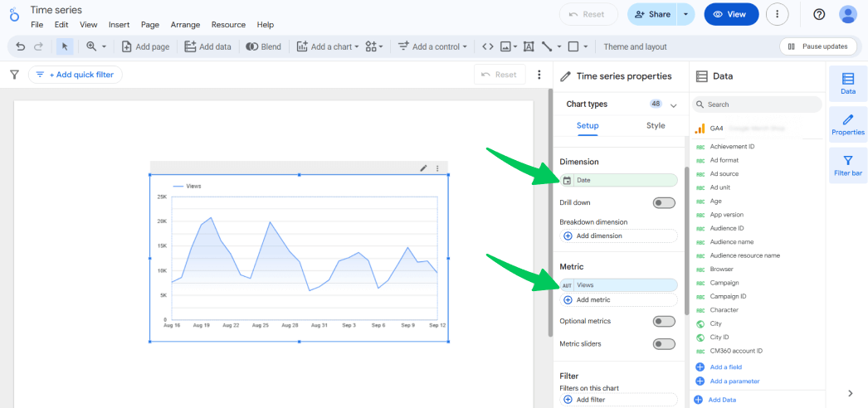The width and height of the screenshot is (868, 408).
Task: Open Theme and layout panel
Action: [x=635, y=47]
